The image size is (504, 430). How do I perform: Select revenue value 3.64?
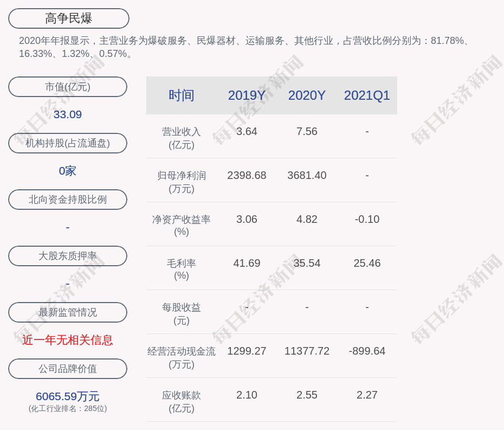pos(247,132)
